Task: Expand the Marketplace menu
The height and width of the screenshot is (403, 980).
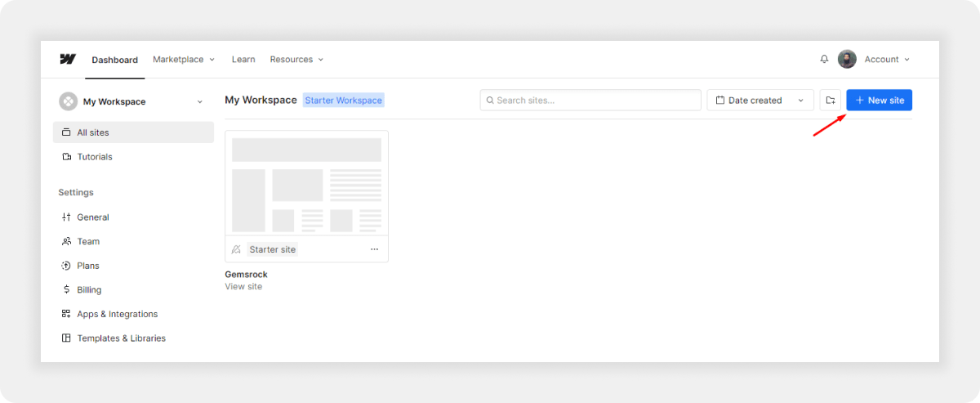Action: tap(184, 59)
